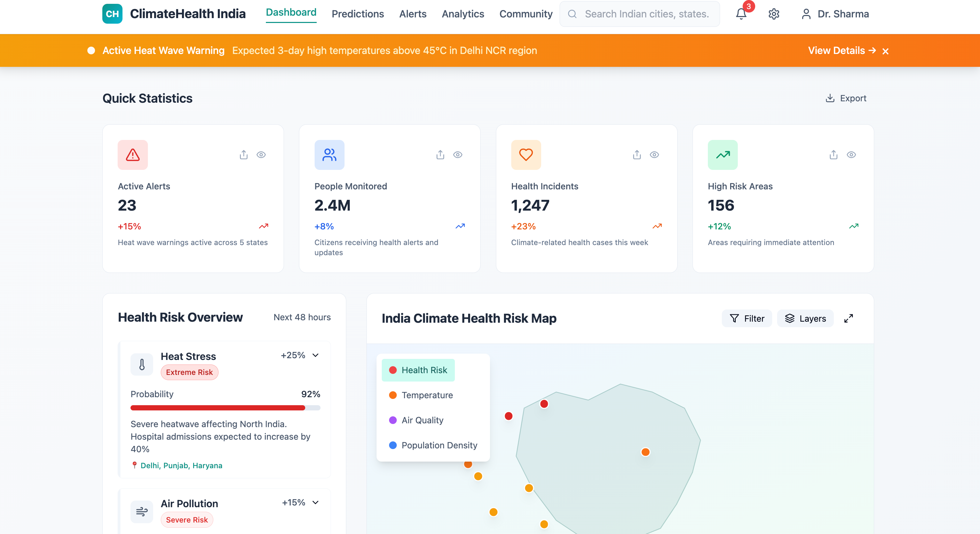Export the Quick Statistics data
The height and width of the screenshot is (534, 980).
[x=845, y=98]
